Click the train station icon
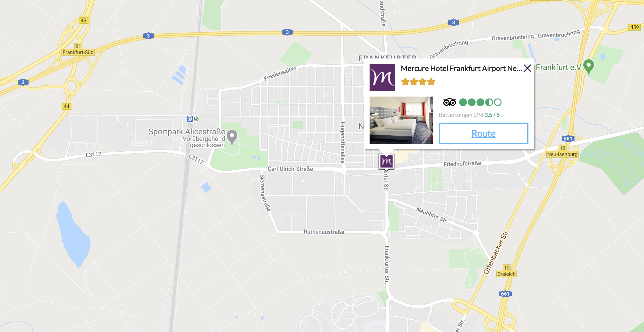This screenshot has height=332, width=644. 190,119
